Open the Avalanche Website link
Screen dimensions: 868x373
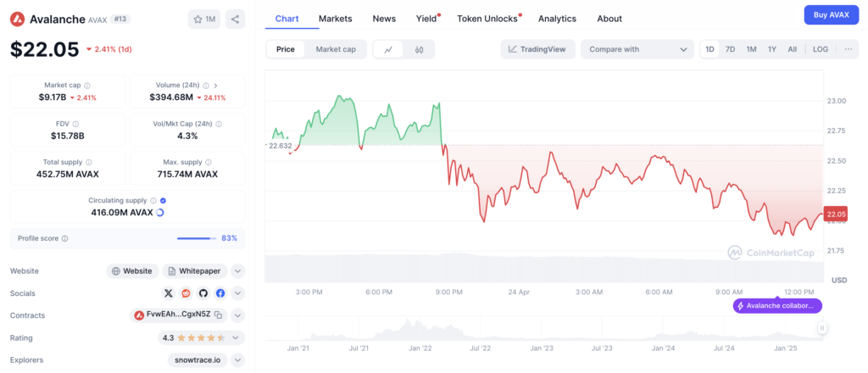[x=132, y=271]
